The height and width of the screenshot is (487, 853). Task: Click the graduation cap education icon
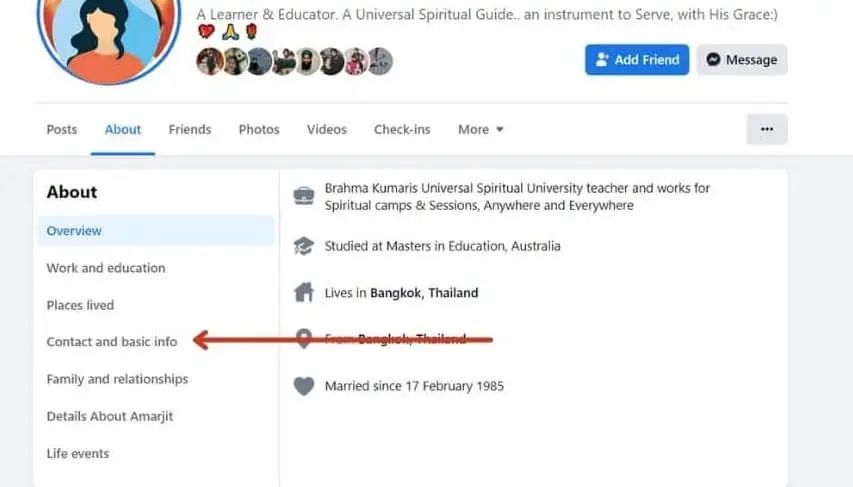303,246
